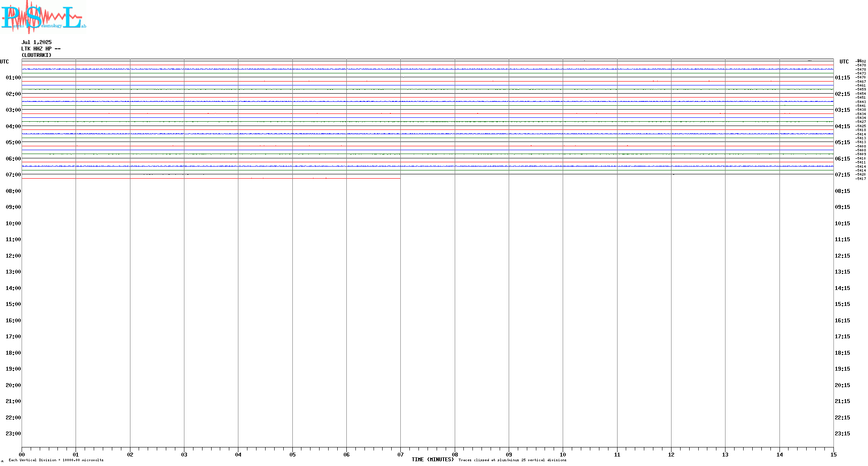Click minute axis label '08'
This screenshot has width=868, height=466.
pos(455,455)
